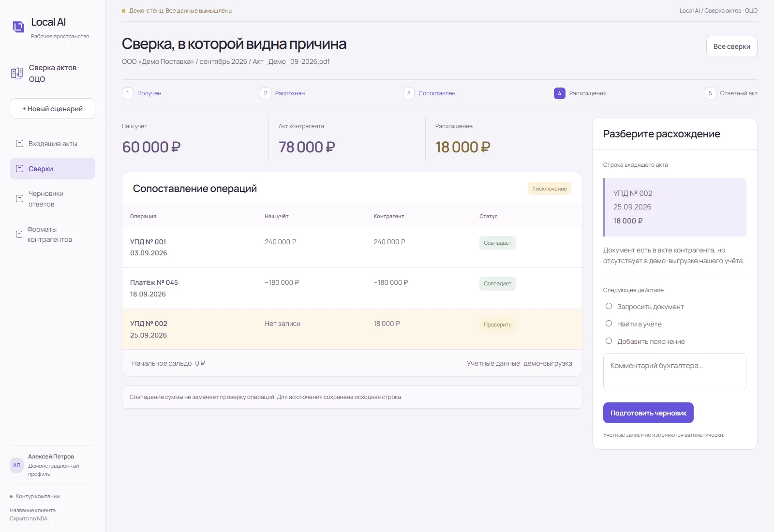Screen dimensions: 774x532
Task: Click the Local AI logo icon
Action: 18,27
